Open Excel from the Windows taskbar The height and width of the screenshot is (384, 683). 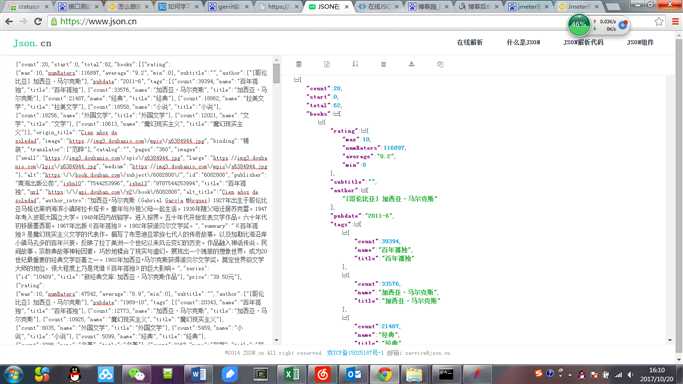pos(292,374)
